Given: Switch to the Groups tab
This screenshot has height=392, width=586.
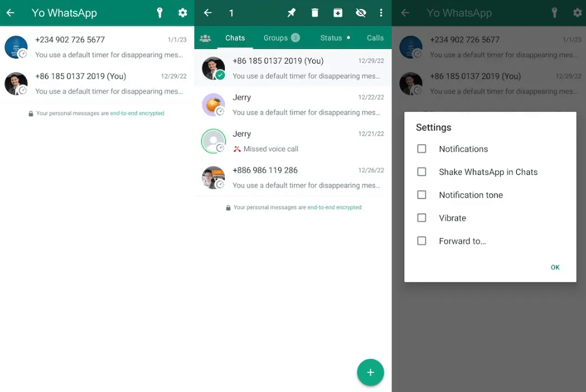Looking at the screenshot, I should (x=281, y=38).
